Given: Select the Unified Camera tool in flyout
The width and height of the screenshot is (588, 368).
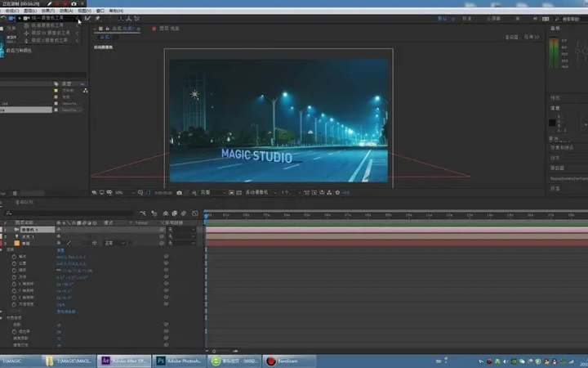Looking at the screenshot, I should click(x=48, y=18).
